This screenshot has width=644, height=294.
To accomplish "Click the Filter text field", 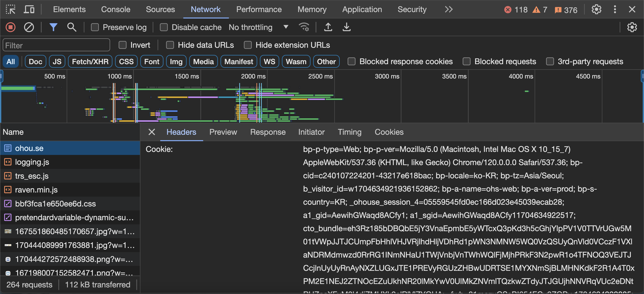I will (x=56, y=45).
